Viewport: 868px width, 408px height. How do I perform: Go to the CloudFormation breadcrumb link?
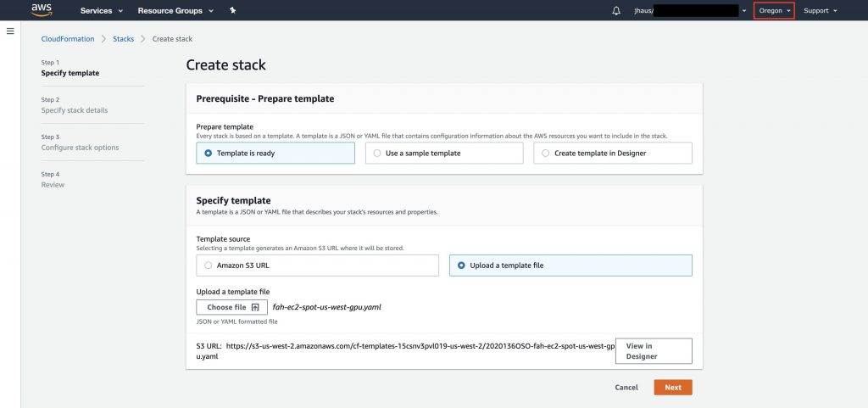tap(68, 39)
